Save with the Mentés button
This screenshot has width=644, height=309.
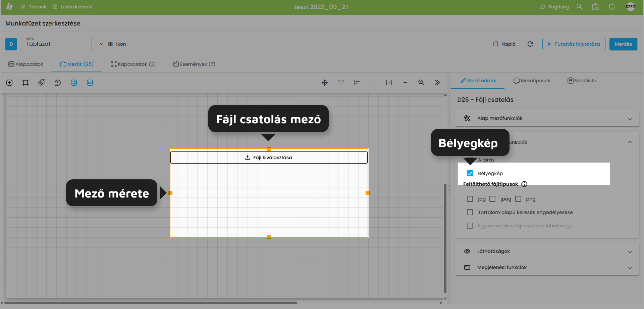click(623, 44)
